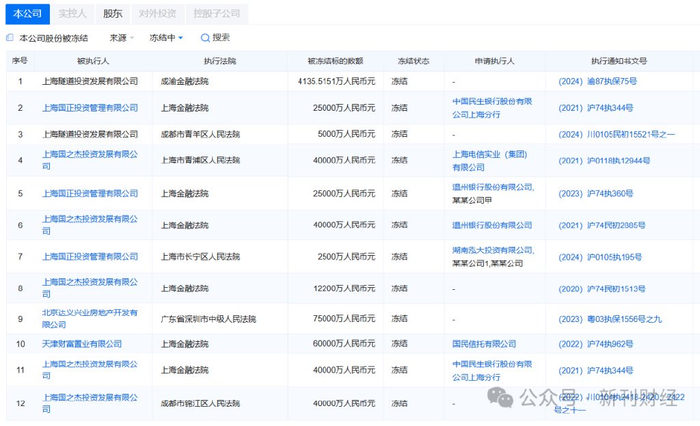This screenshot has height=426, width=700.
Task: Click the amount 75000万人民币元
Action: point(344,318)
